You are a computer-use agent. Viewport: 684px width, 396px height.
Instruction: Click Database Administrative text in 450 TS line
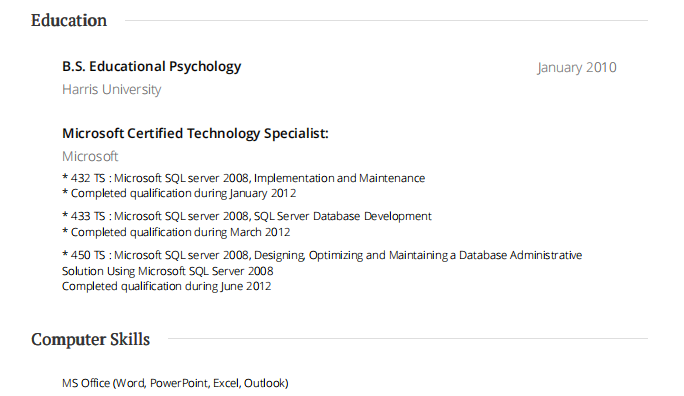pyautogui.click(x=520, y=255)
